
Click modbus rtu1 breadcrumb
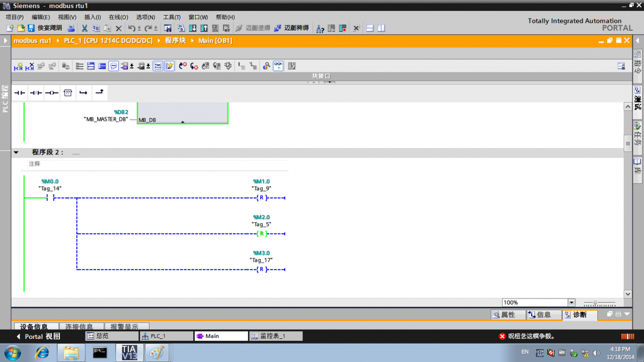pos(33,41)
